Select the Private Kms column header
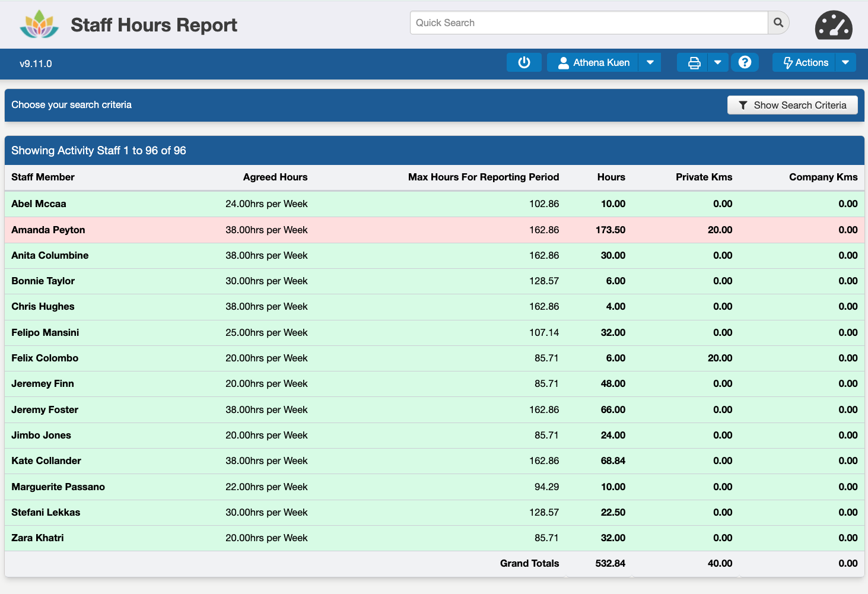This screenshot has width=868, height=594. click(704, 177)
